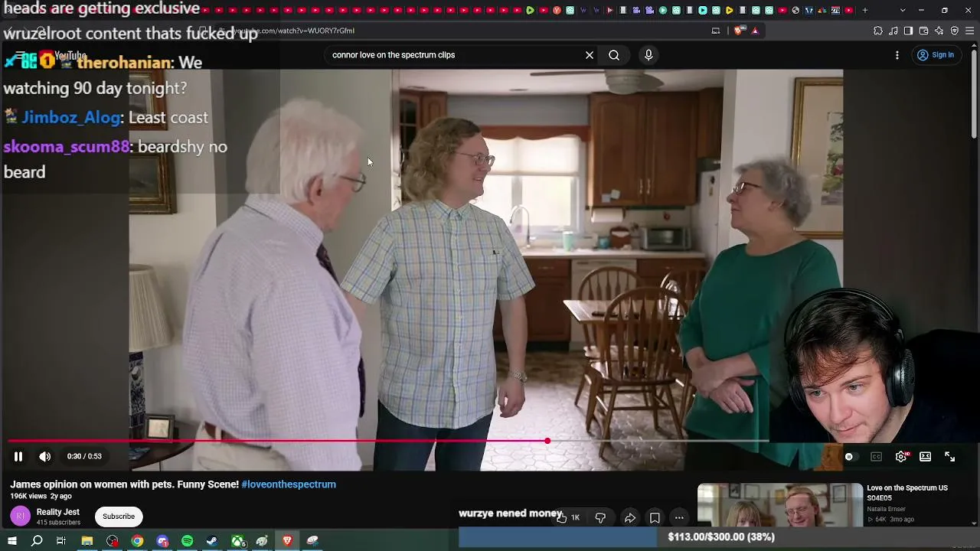
Task: Click the Sign in button
Action: pyautogui.click(x=936, y=55)
